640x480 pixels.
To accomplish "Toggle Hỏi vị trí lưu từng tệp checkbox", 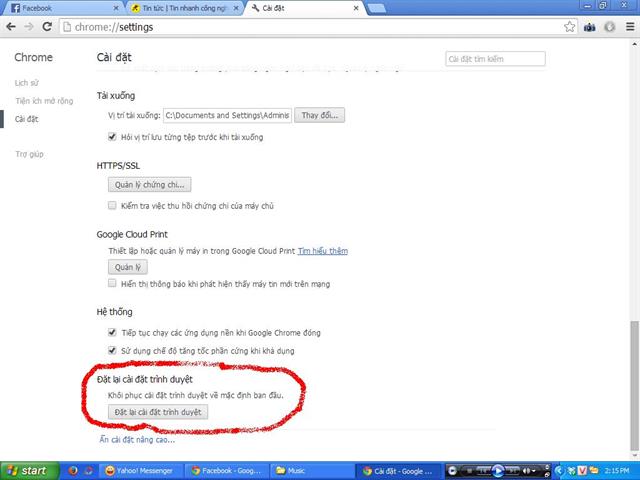I will pyautogui.click(x=112, y=137).
